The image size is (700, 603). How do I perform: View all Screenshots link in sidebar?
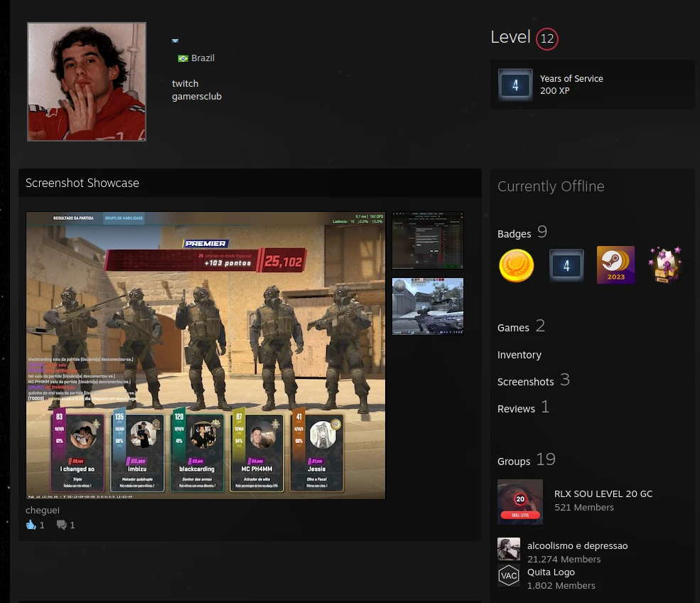(525, 382)
